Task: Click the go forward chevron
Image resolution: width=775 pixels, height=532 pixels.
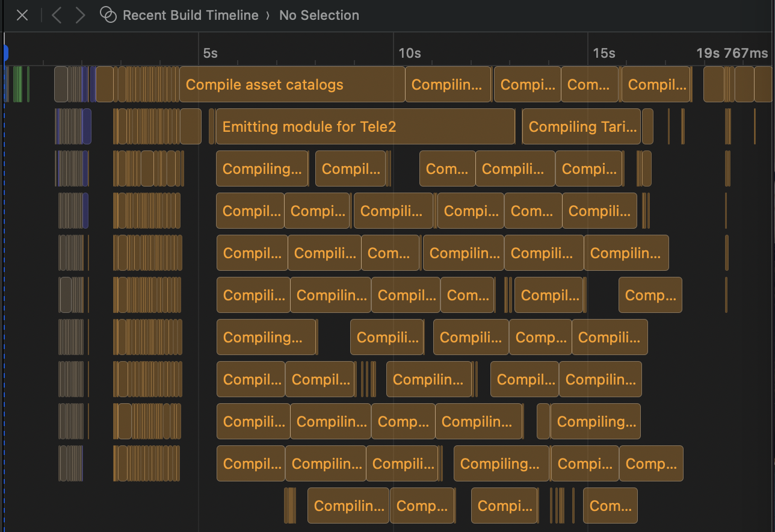Action: coord(80,15)
